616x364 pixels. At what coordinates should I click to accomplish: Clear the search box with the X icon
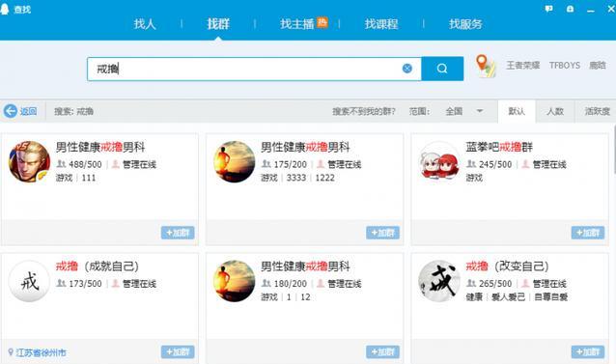(x=407, y=69)
